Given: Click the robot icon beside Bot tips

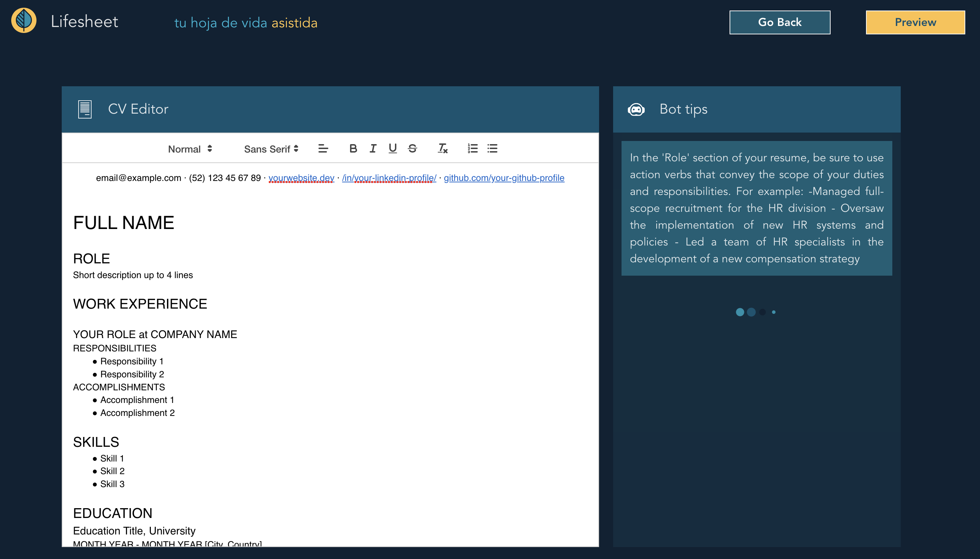Looking at the screenshot, I should pos(636,109).
